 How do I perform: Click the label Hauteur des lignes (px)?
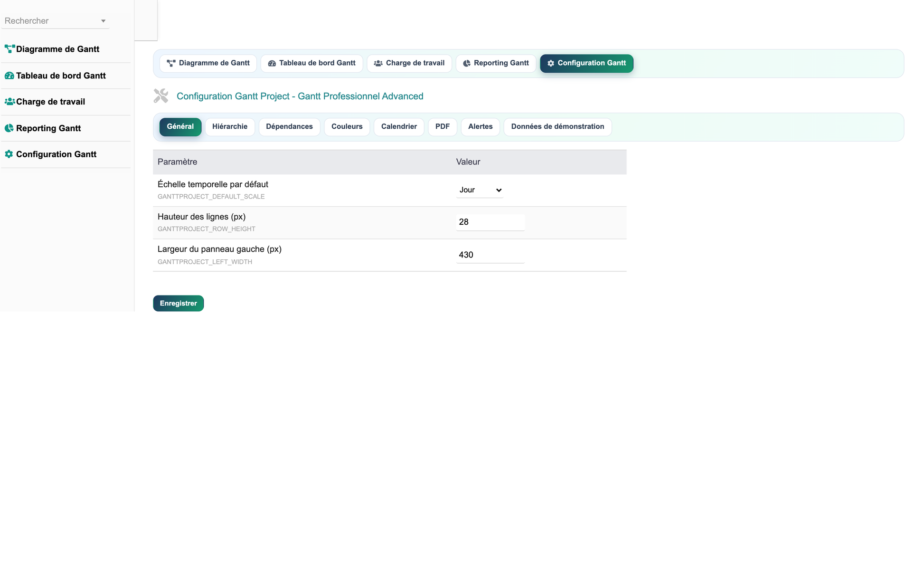(202, 217)
